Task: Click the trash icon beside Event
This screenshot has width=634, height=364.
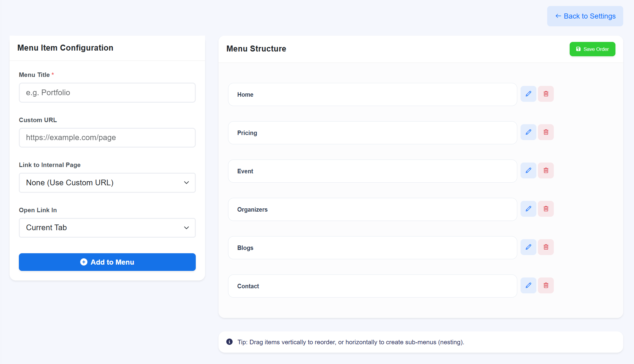Action: click(x=546, y=170)
